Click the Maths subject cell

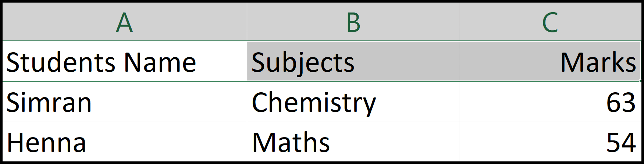pyautogui.click(x=353, y=142)
